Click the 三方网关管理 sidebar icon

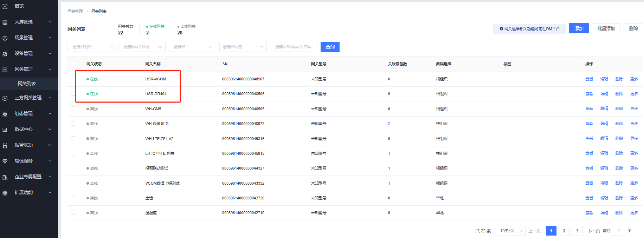click(x=5, y=98)
